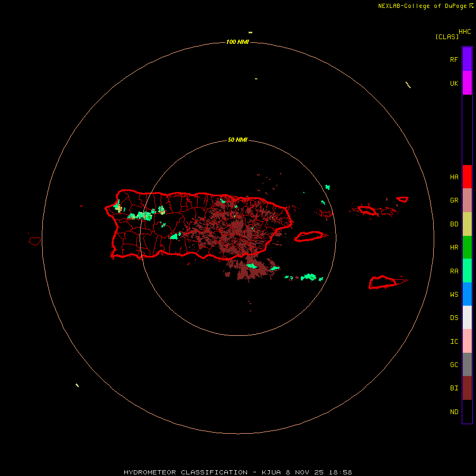Click the ND black legend swatch
This screenshot has width=476, height=476.
[x=467, y=411]
